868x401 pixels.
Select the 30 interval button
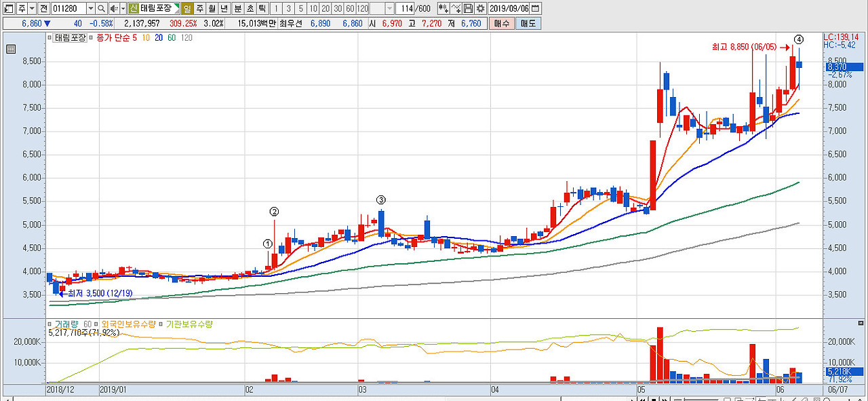click(x=338, y=9)
